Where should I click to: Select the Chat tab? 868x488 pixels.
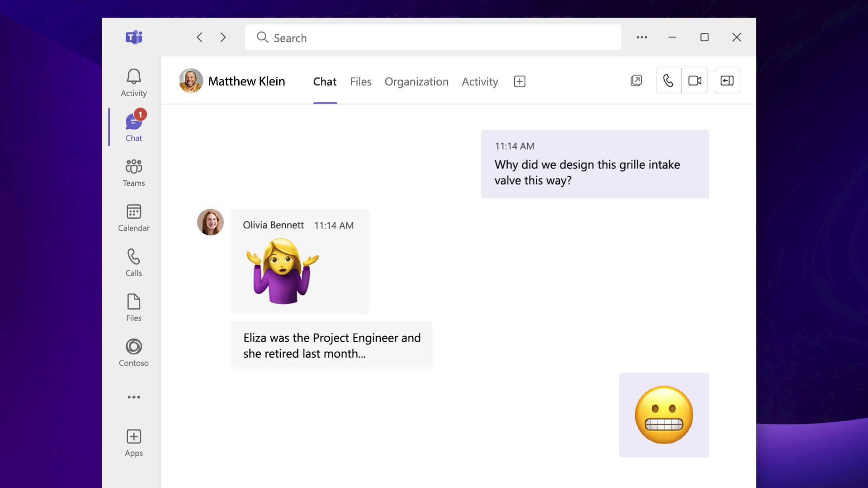(325, 82)
